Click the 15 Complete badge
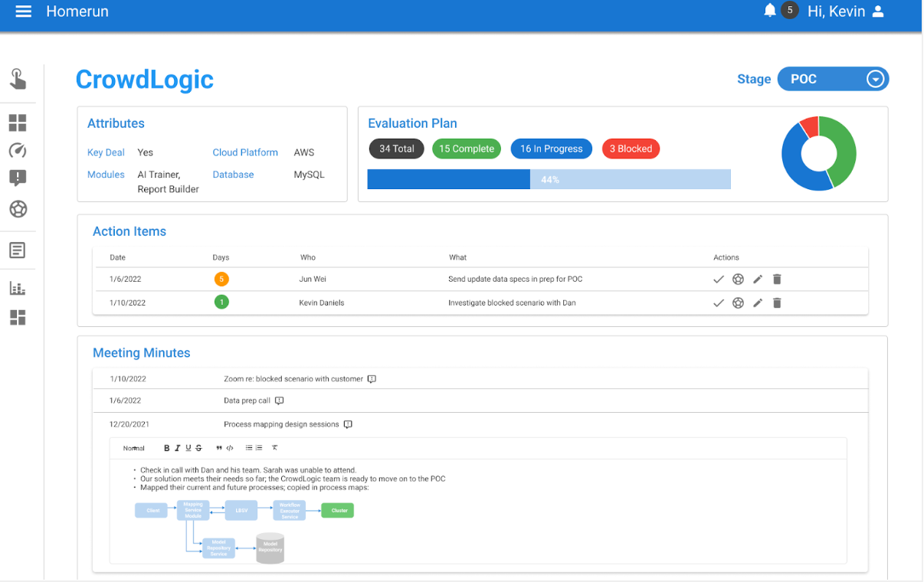Viewport: 924px width, 582px height. [x=467, y=149]
